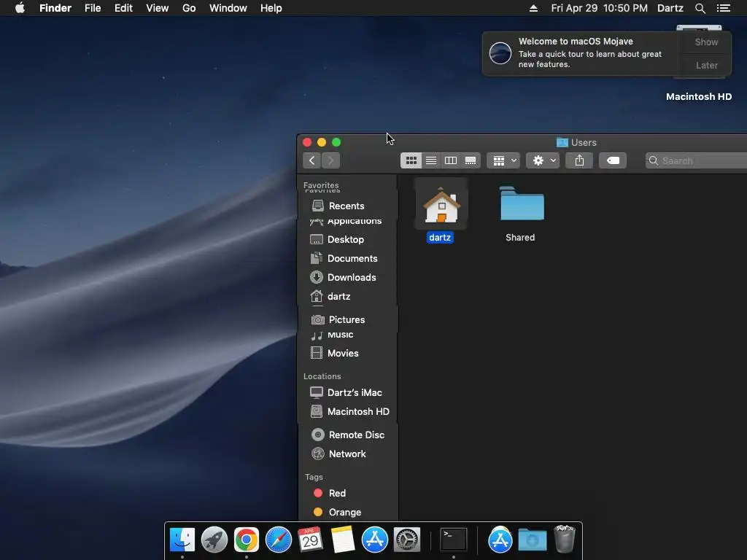Open Pictures in the sidebar
The width and height of the screenshot is (747, 560).
347,319
